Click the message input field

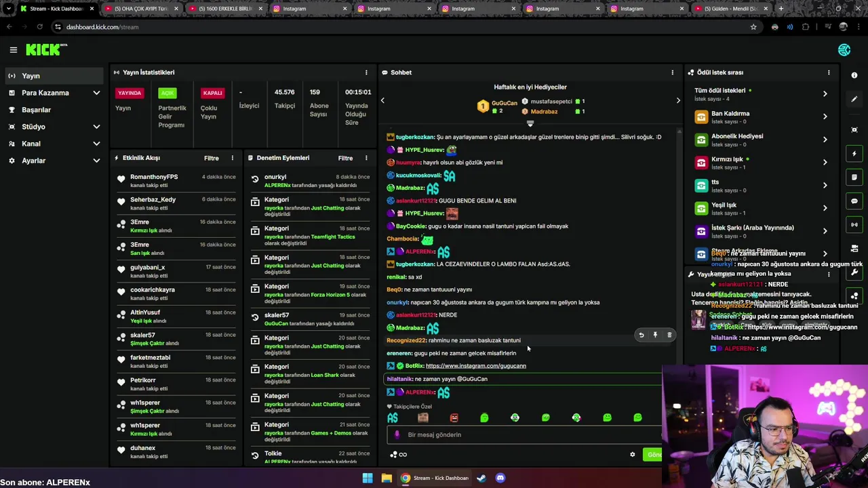point(526,435)
